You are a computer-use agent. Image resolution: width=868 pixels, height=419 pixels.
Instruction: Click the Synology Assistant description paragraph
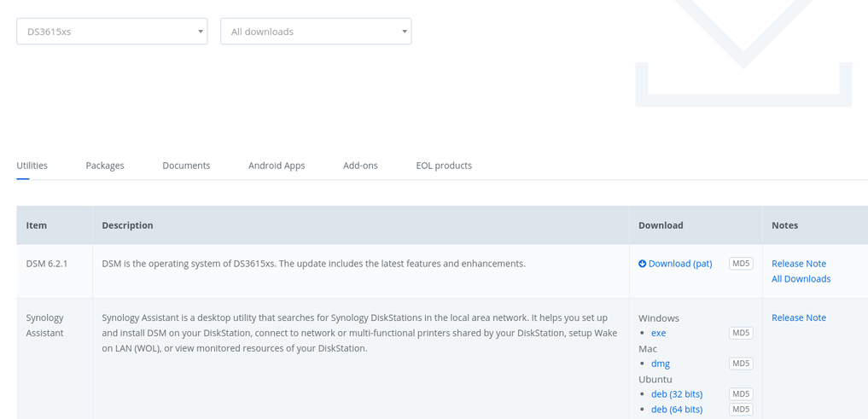point(360,333)
